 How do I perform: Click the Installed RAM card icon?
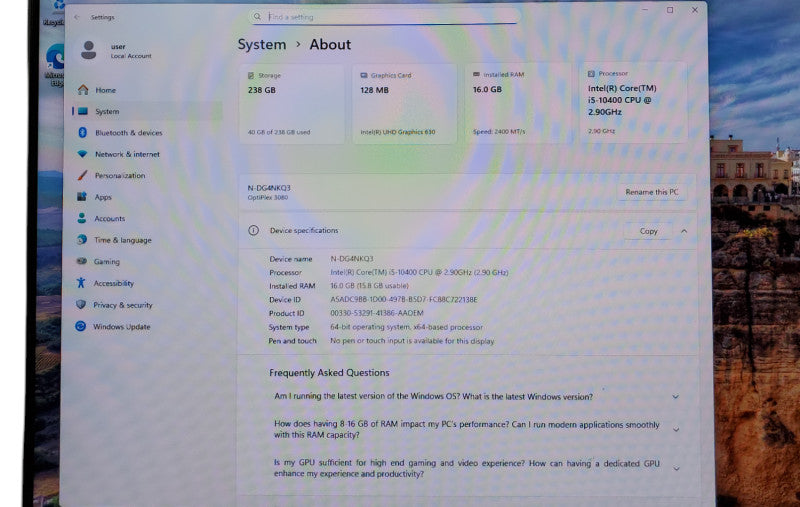477,74
